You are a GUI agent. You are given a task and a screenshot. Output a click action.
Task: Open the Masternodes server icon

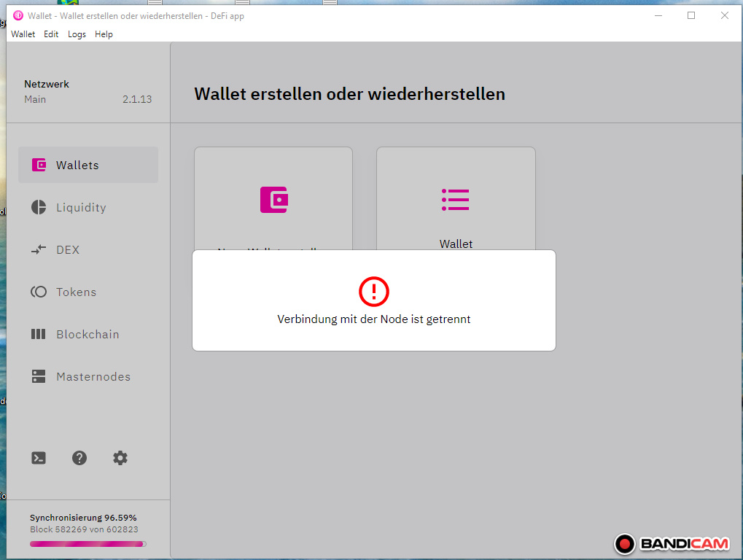(x=39, y=377)
